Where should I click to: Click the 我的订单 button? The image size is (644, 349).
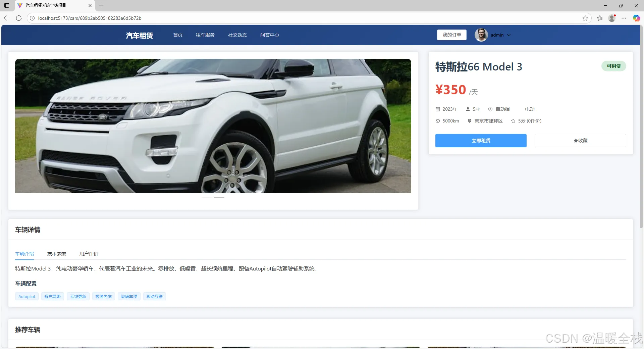pyautogui.click(x=452, y=35)
